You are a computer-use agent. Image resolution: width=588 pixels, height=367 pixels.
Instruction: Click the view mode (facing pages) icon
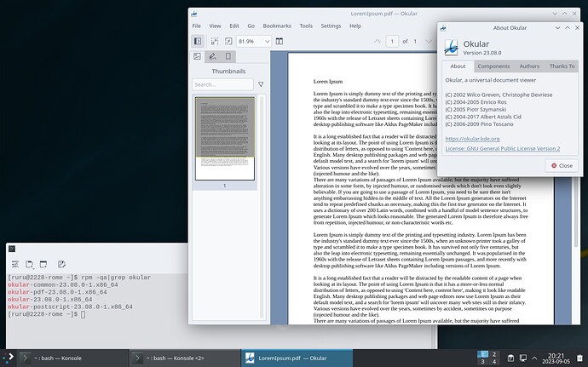280,41
